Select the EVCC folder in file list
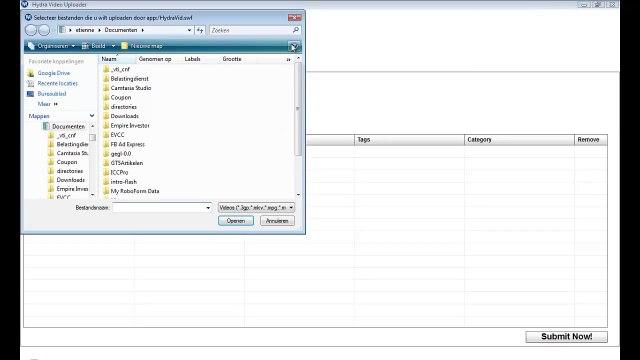 (113, 135)
